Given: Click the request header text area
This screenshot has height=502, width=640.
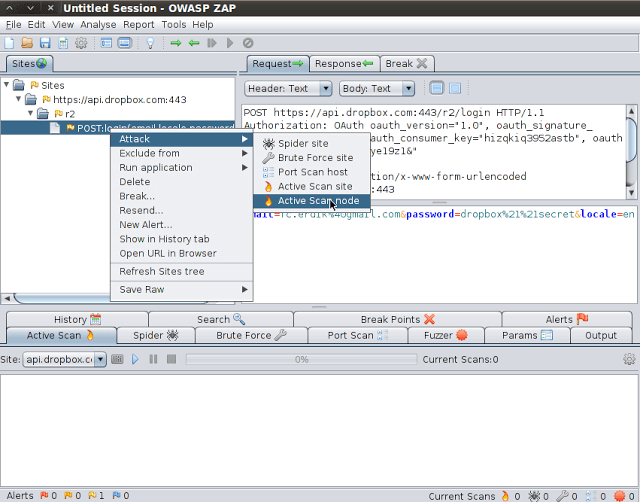Looking at the screenshot, I should pos(433,151).
